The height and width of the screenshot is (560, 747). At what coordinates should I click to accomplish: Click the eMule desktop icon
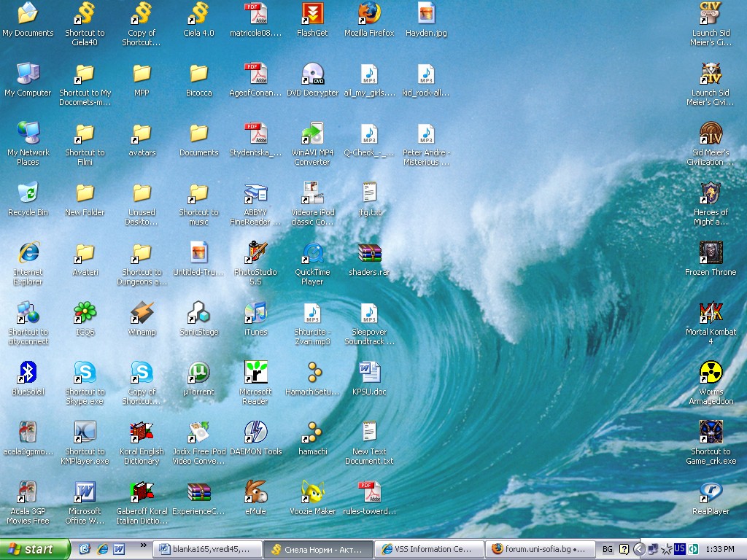click(255, 492)
